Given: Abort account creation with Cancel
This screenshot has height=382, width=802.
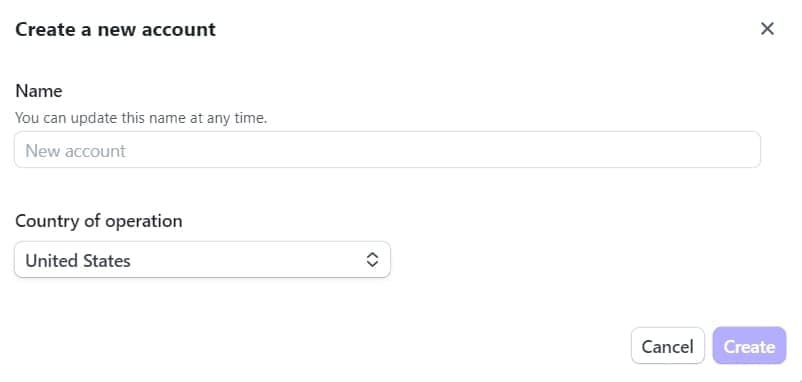Looking at the screenshot, I should coord(667,346).
